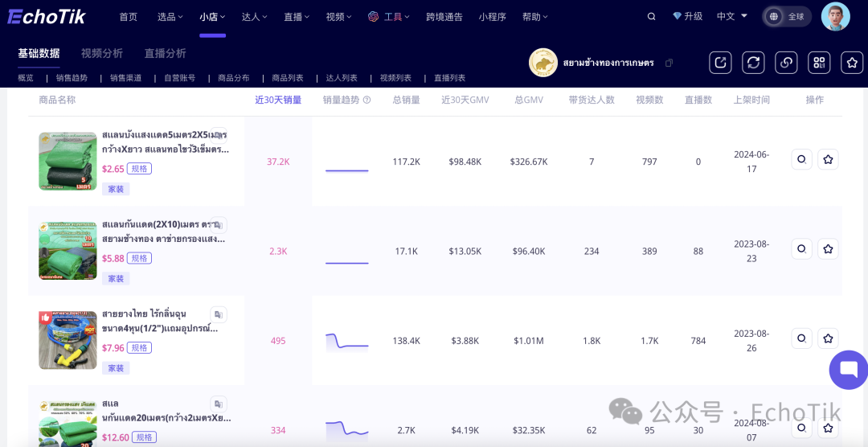
Task: Click the search magnifier icon in top navigation
Action: pos(651,16)
